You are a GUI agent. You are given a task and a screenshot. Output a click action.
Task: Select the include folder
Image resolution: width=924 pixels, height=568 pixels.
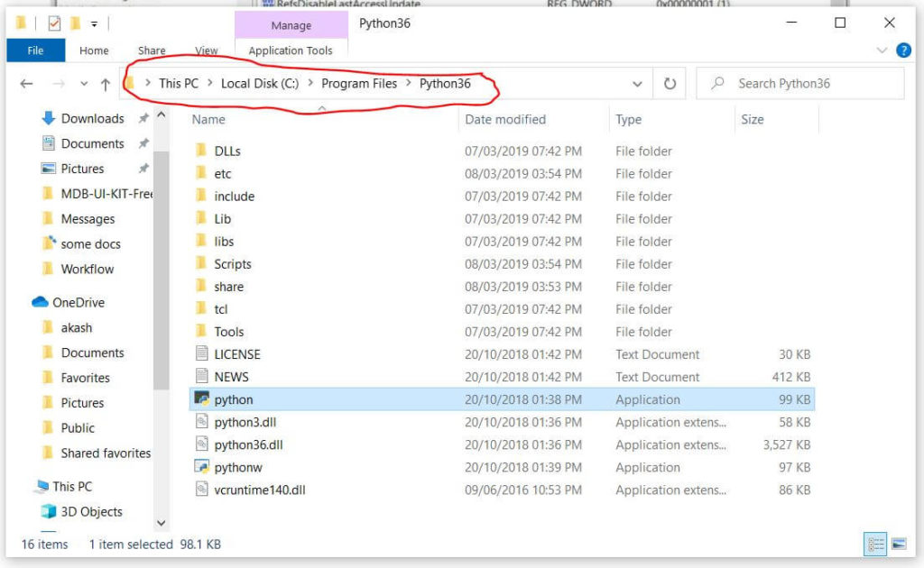pos(234,196)
